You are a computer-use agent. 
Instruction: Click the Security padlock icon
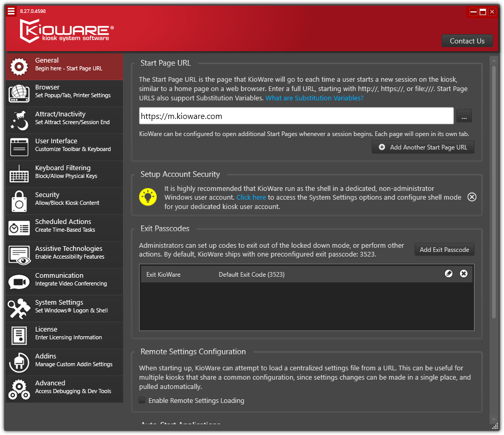(x=19, y=201)
